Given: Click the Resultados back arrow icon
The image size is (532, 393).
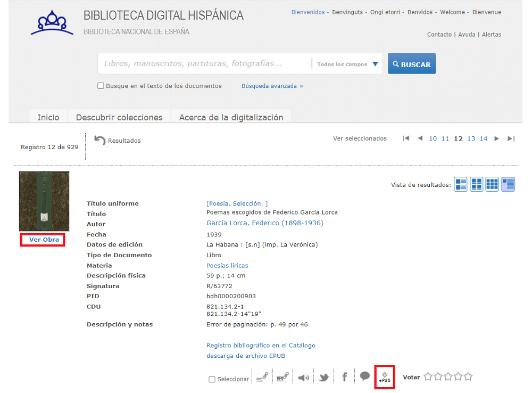Looking at the screenshot, I should coord(100,140).
